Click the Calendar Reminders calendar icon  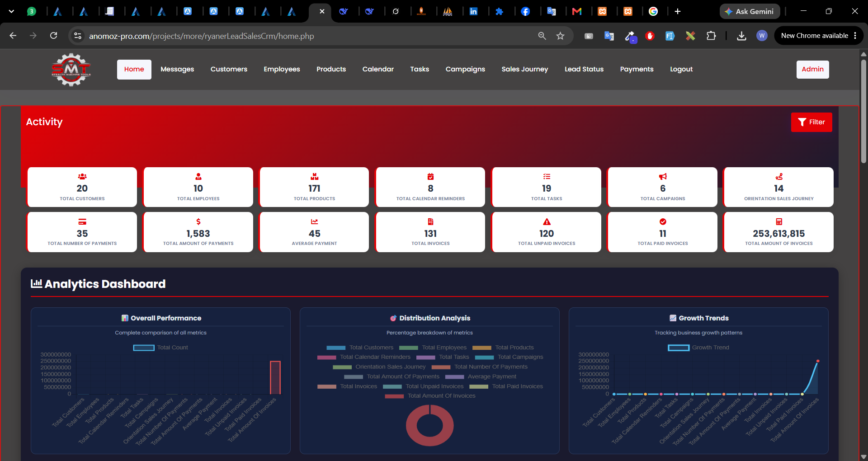pyautogui.click(x=431, y=177)
